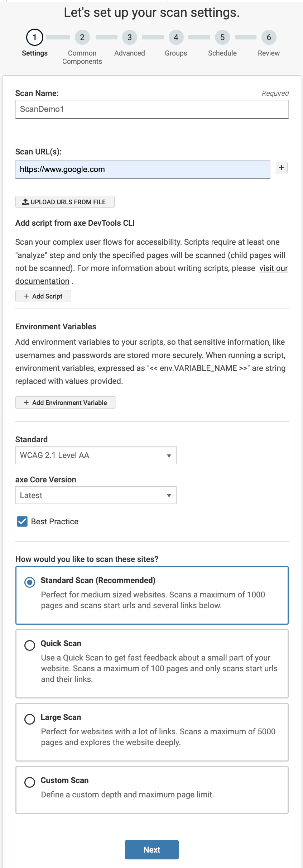Open the visit our documentation link
The image size is (303, 868).
point(273,268)
